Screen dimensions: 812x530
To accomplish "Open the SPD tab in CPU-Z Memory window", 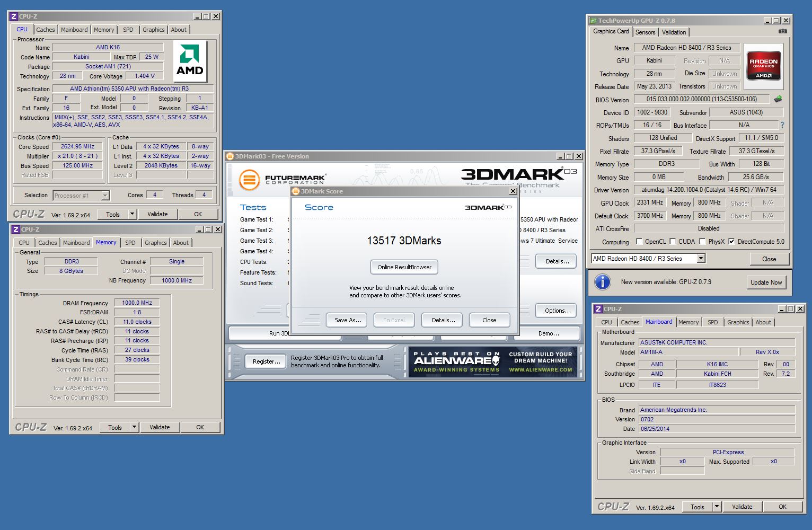I will [x=130, y=243].
